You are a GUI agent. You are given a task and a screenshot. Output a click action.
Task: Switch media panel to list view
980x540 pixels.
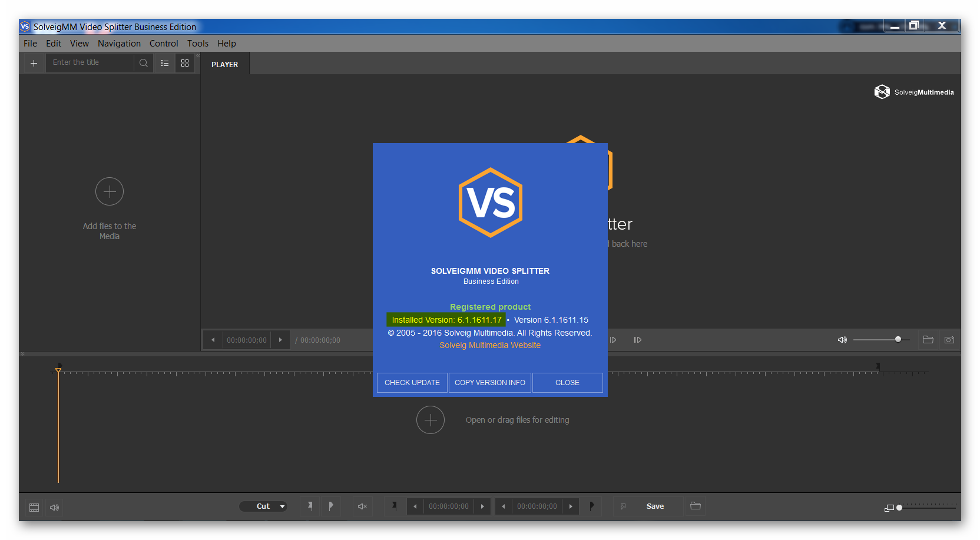pyautogui.click(x=165, y=63)
